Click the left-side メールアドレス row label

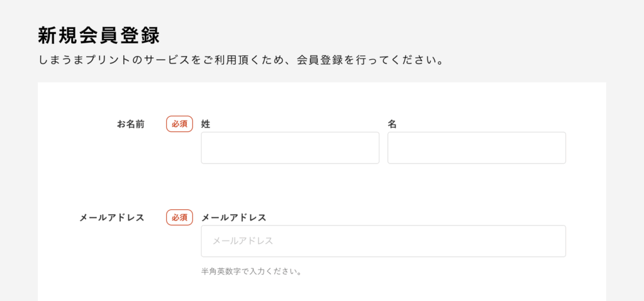(112, 217)
